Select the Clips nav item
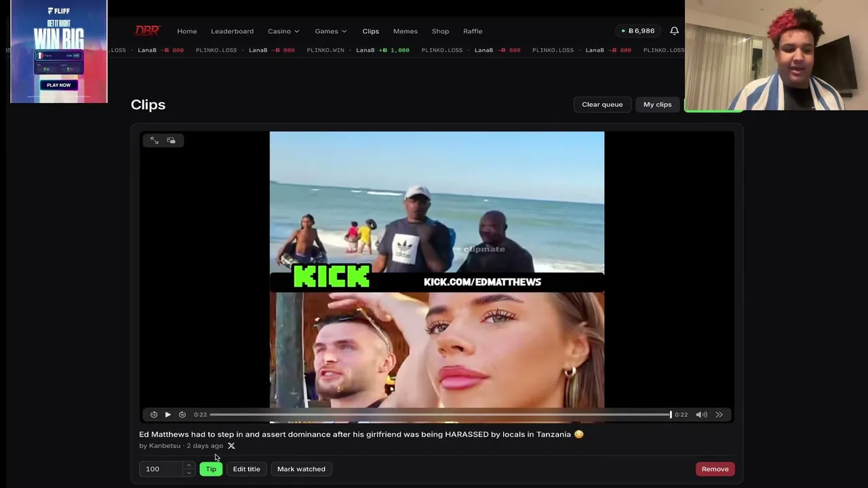The image size is (868, 488). click(370, 31)
